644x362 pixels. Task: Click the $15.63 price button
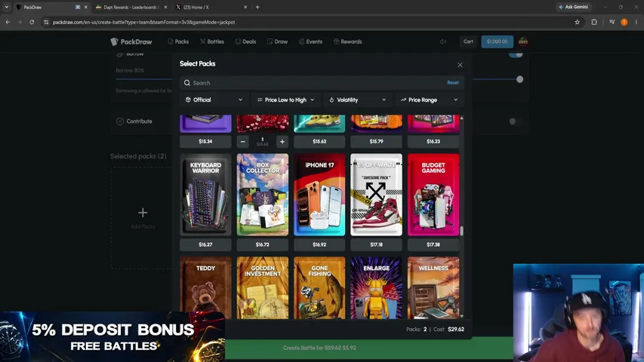tap(319, 142)
